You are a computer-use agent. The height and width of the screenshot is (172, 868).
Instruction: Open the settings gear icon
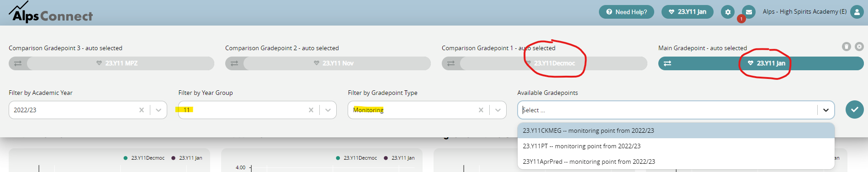point(728,12)
